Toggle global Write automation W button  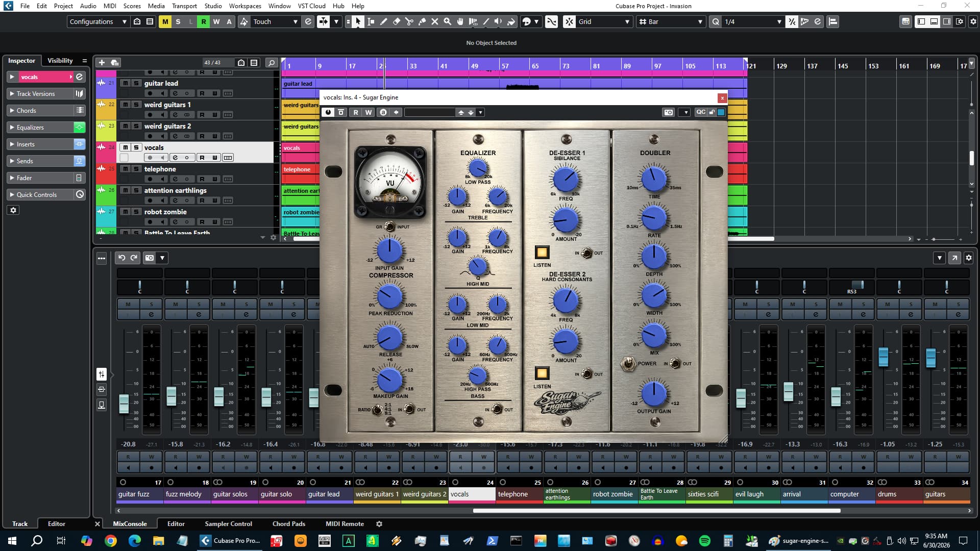216,21
